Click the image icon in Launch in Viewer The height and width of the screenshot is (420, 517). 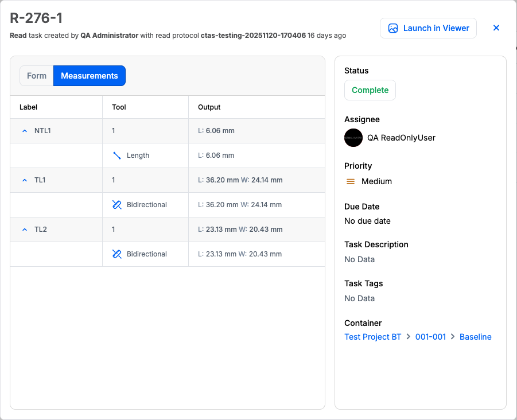[x=393, y=28]
